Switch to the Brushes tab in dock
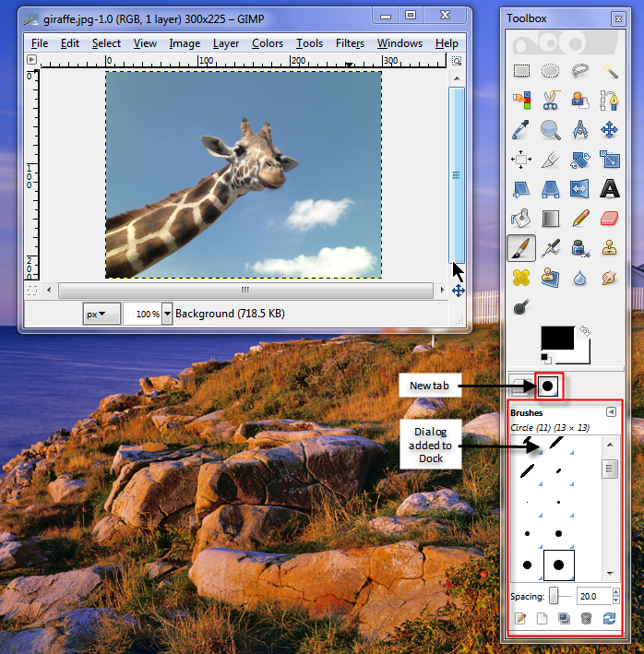This screenshot has height=654, width=644. (548, 385)
